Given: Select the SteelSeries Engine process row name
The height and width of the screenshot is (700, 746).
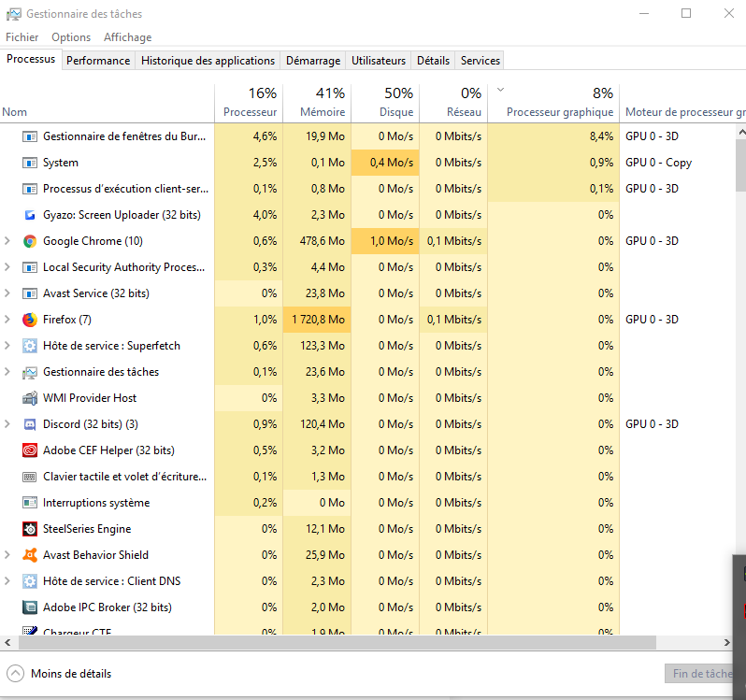Looking at the screenshot, I should coord(87,529).
